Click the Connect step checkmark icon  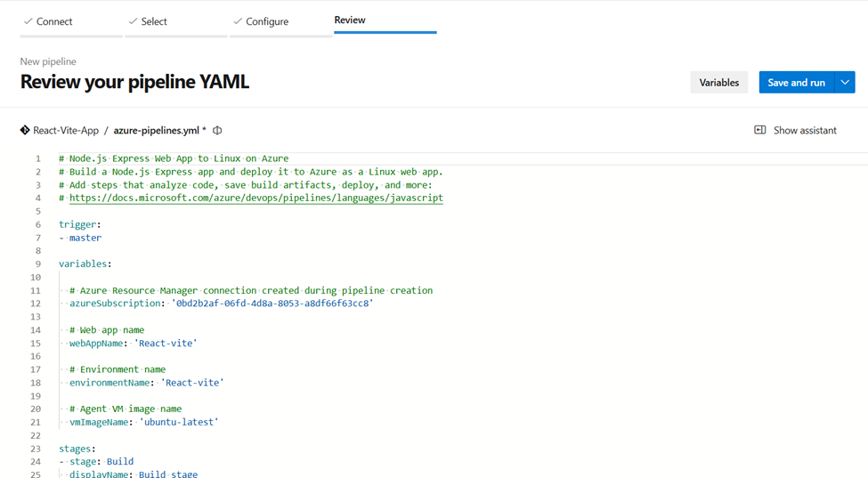pos(28,21)
